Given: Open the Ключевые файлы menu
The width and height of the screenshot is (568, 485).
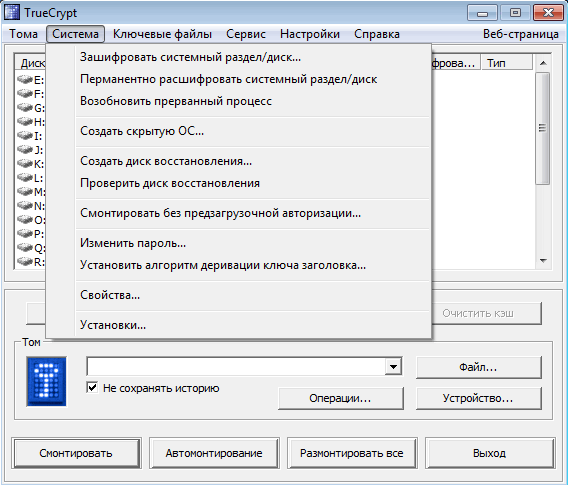Looking at the screenshot, I should point(162,34).
